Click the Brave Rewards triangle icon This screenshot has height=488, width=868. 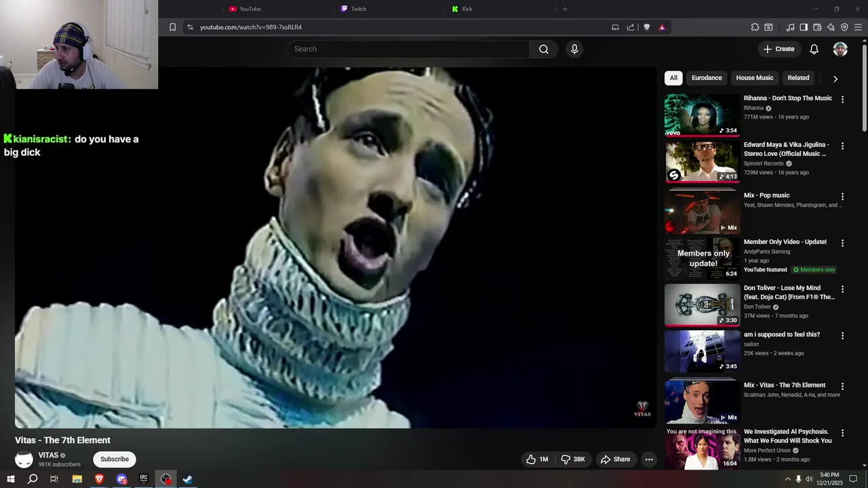click(x=662, y=27)
